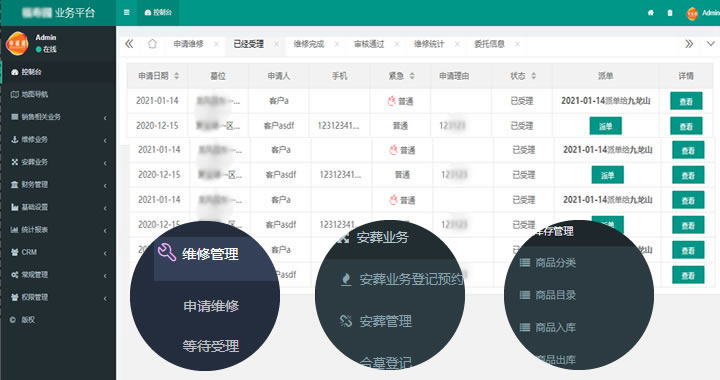Click the factory icon beside 基础设置

pos(14,207)
